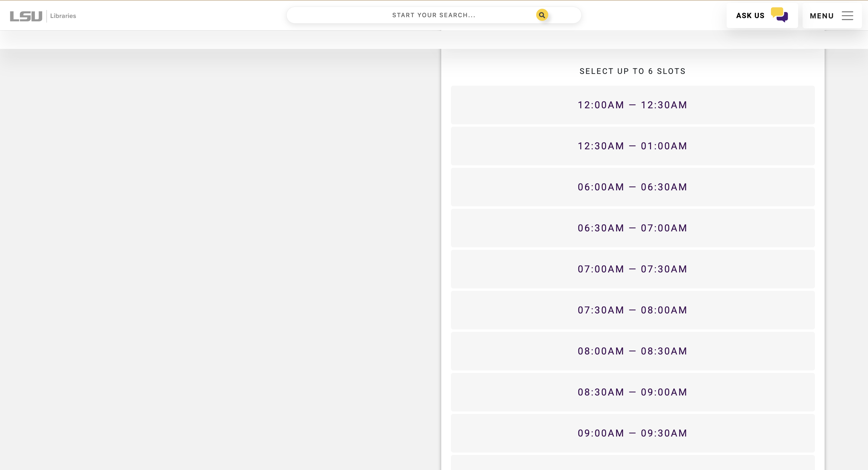Select the 12:30AM — 01:00AM slot
Screen dimensions: 868x470
[633, 146]
